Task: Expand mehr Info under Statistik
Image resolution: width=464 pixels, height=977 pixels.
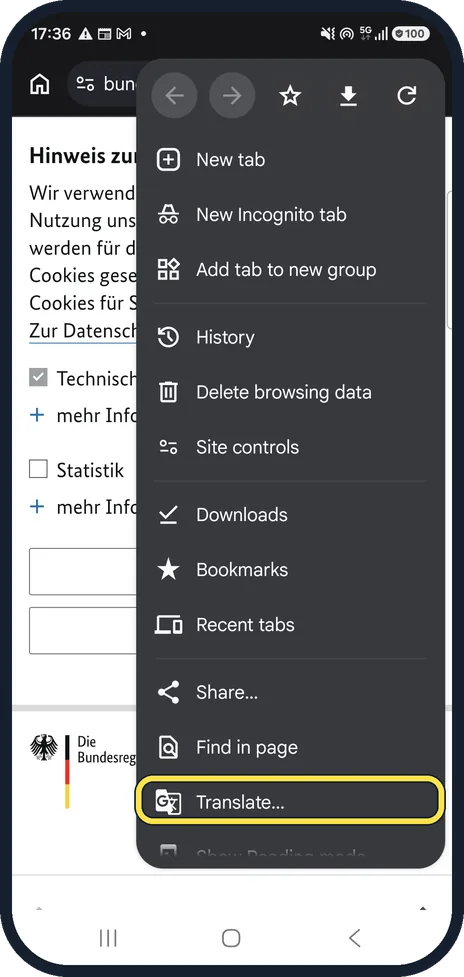Action: click(x=82, y=507)
